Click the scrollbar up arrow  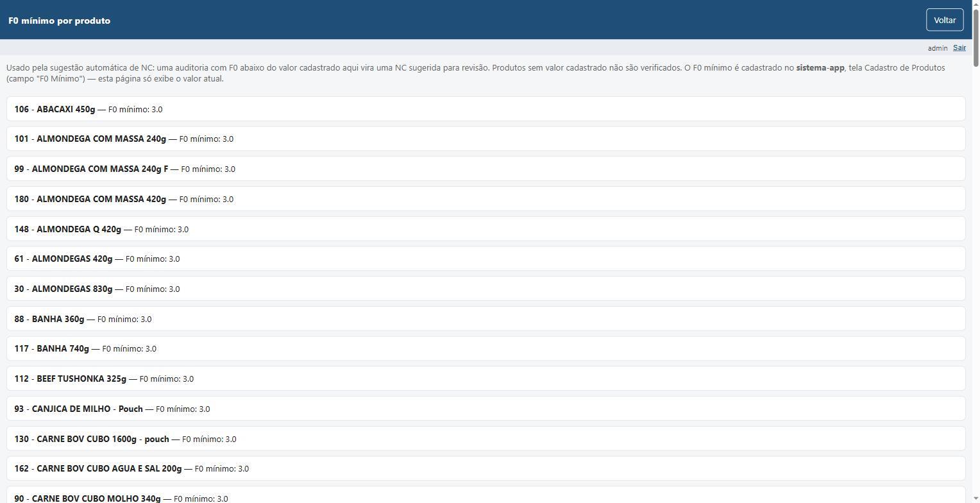(976, 4)
